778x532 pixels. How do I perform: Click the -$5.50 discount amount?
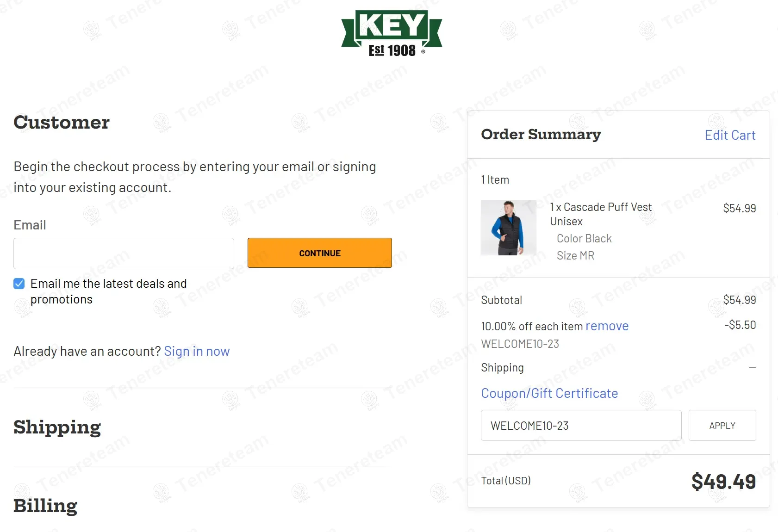[740, 325]
